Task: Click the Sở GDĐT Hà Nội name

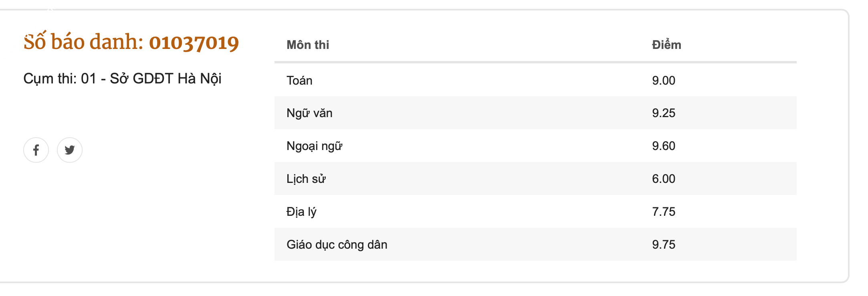Action: [166, 78]
